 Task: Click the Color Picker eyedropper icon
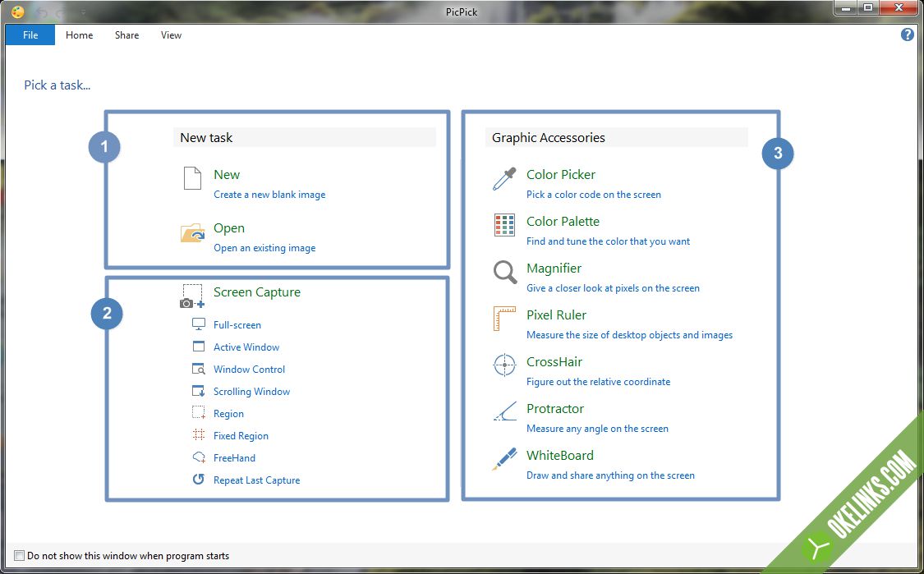504,178
